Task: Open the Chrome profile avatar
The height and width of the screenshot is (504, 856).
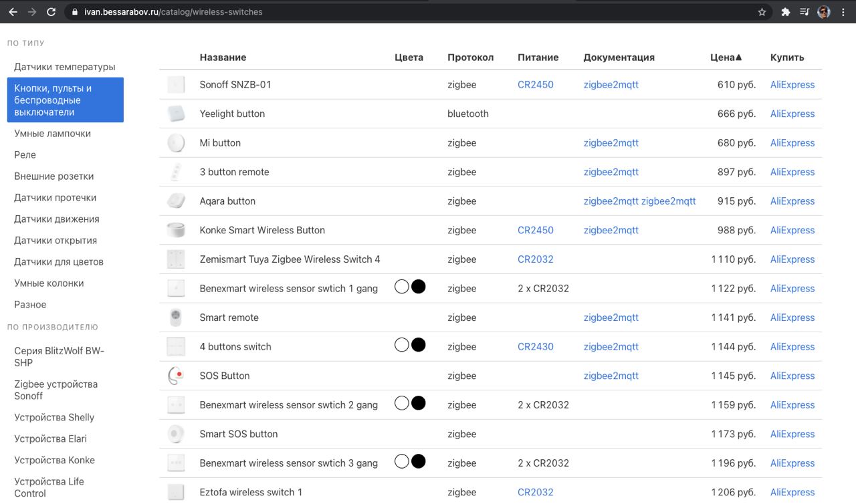Action: click(824, 12)
